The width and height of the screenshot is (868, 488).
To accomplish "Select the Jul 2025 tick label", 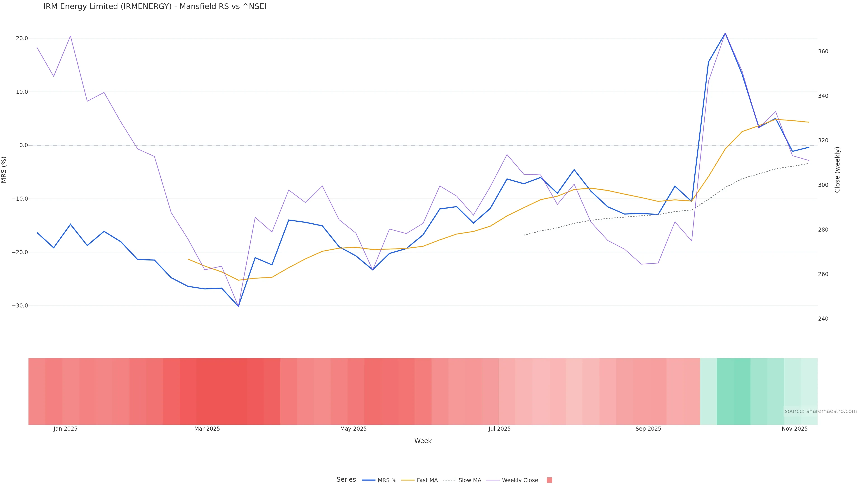I will pyautogui.click(x=499, y=429).
